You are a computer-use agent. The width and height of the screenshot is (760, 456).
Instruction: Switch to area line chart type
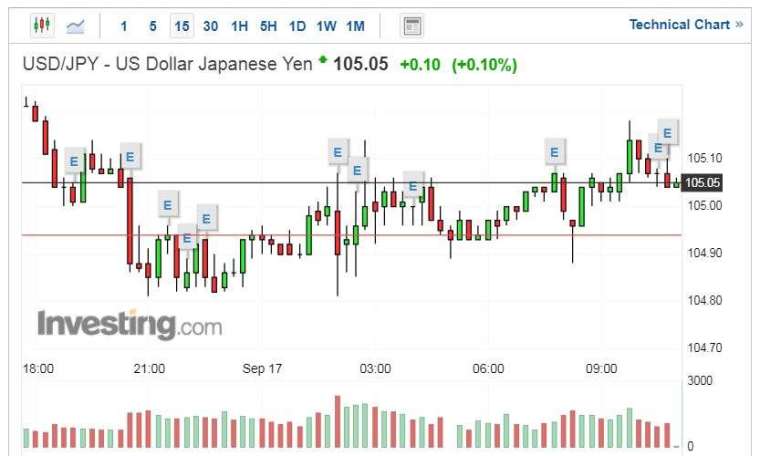pos(75,25)
